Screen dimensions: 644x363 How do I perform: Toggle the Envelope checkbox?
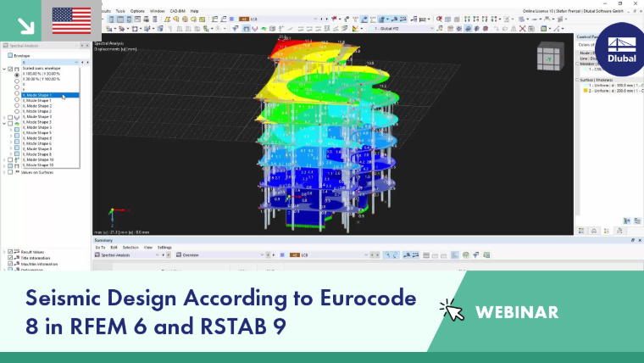coord(10,55)
